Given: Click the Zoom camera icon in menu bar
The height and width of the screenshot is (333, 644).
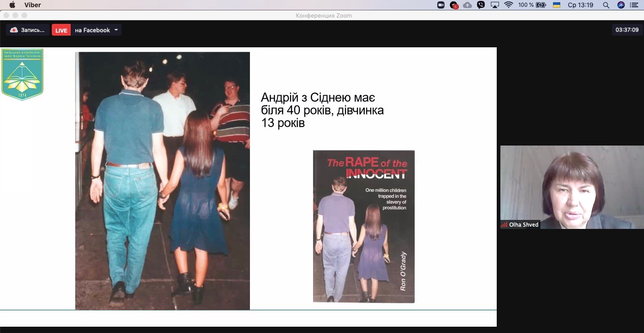Looking at the screenshot, I should coord(441,5).
